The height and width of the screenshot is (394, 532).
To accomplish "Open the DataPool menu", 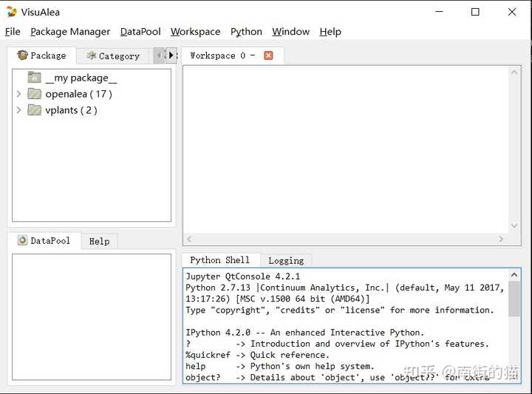I will pos(140,32).
